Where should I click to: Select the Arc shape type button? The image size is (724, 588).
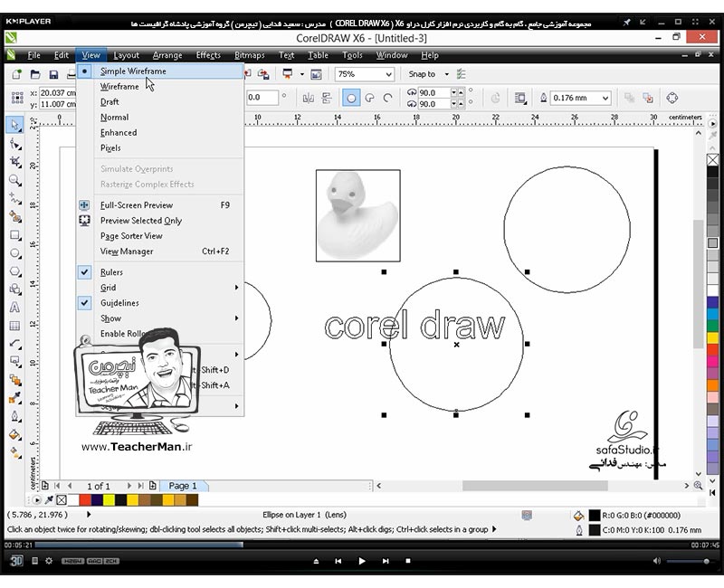(x=387, y=98)
